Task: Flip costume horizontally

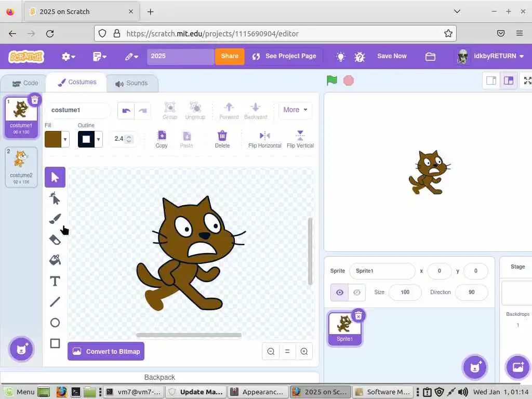Action: click(264, 139)
